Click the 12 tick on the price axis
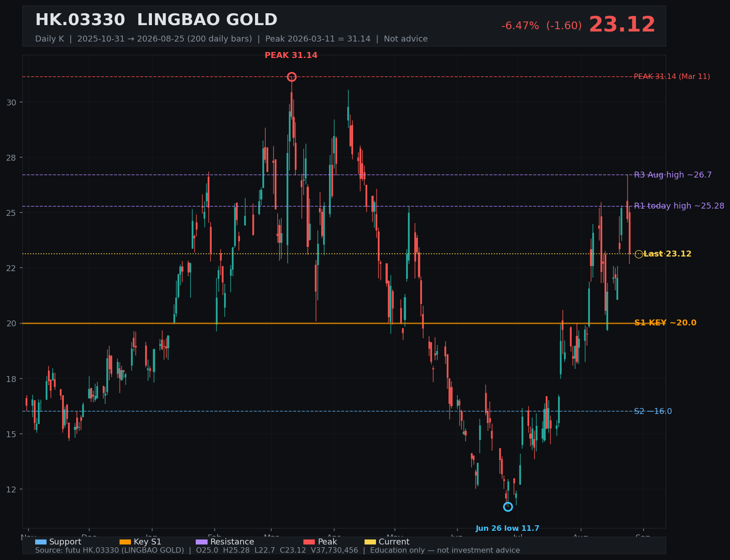 [11, 489]
